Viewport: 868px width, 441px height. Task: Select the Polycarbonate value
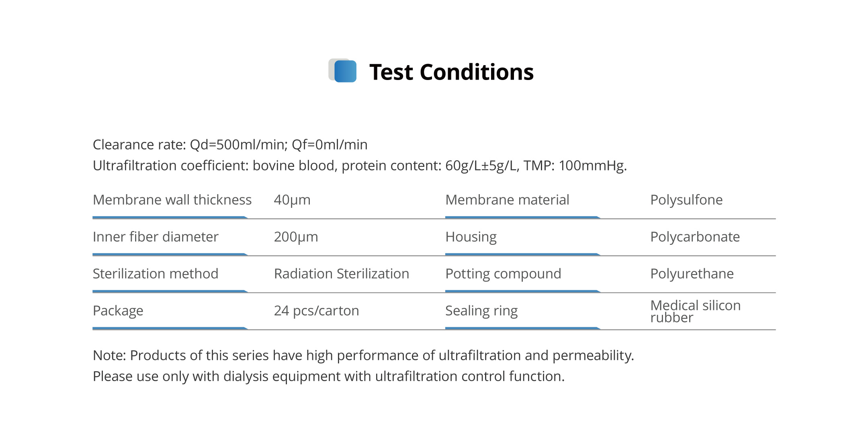(x=695, y=237)
